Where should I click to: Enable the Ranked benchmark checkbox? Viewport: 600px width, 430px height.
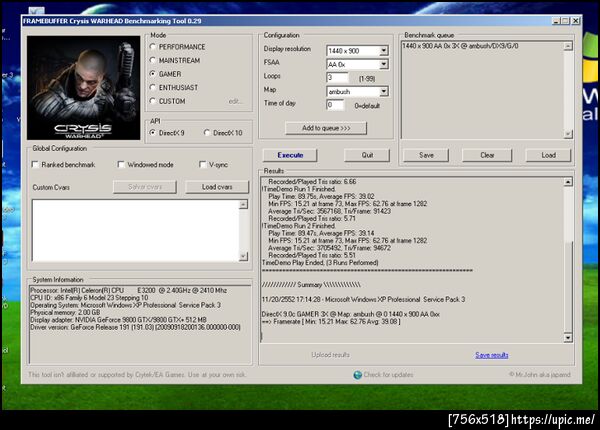point(35,165)
